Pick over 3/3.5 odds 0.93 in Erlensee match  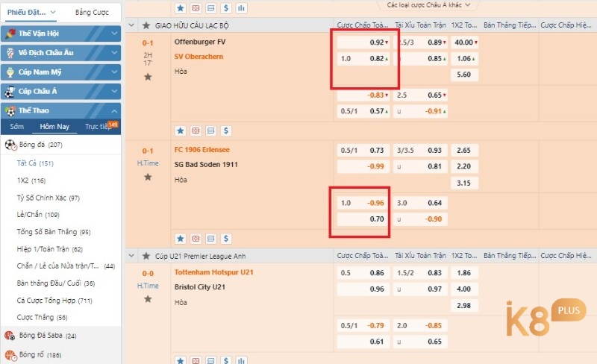coord(420,151)
